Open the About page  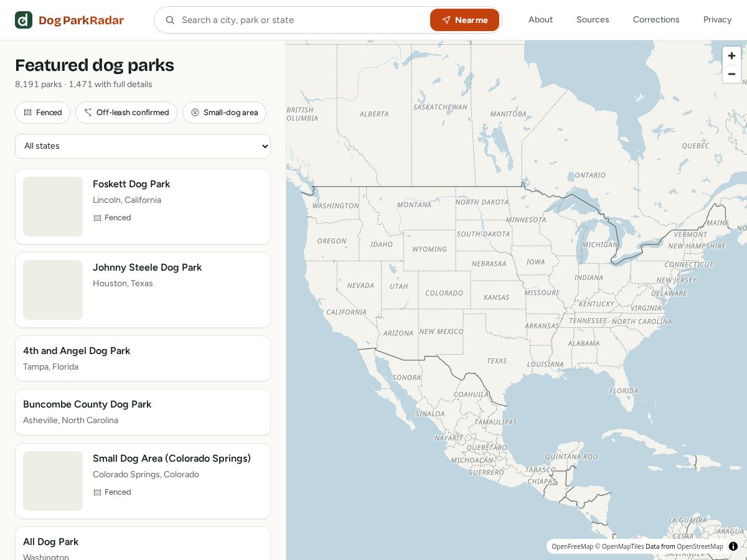click(540, 20)
